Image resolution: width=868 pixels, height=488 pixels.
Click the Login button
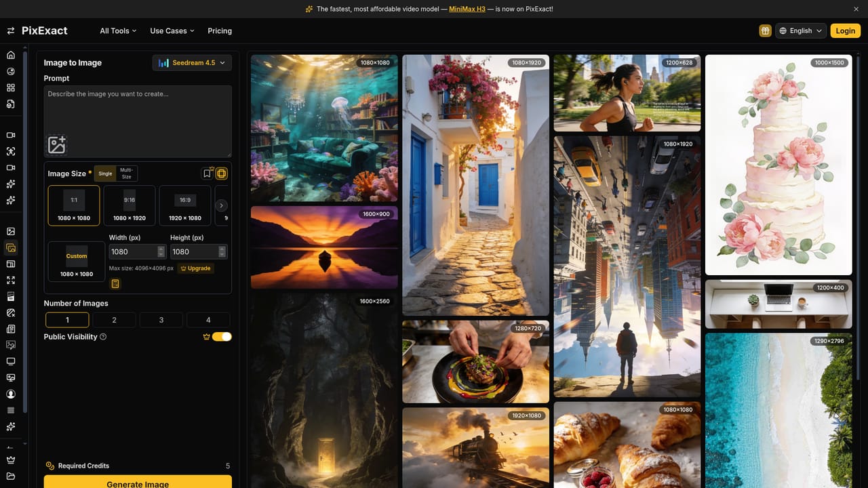point(846,30)
